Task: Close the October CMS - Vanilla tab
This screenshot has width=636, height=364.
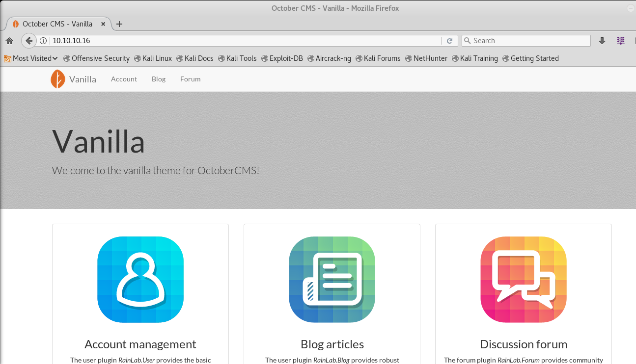Action: (x=103, y=24)
